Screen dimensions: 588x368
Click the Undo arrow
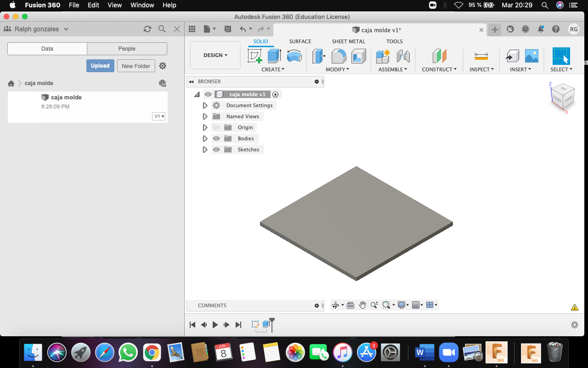click(243, 29)
